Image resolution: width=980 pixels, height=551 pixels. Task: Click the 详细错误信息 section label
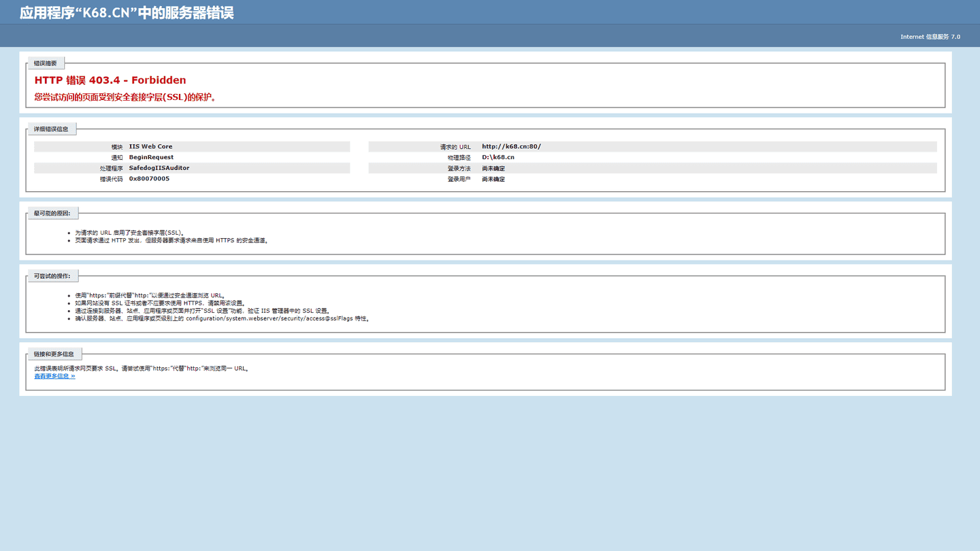52,129
